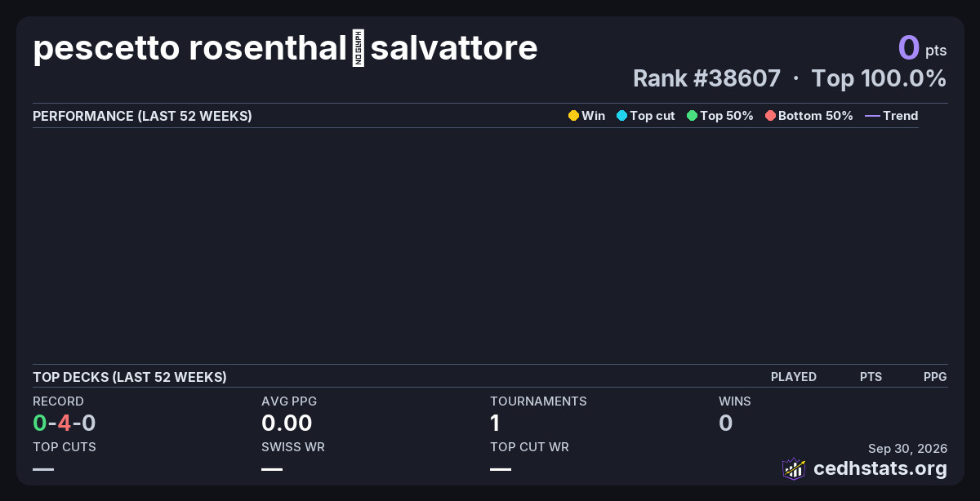This screenshot has width=980, height=501.
Task: Click the 0-4-0 record value
Action: point(65,423)
